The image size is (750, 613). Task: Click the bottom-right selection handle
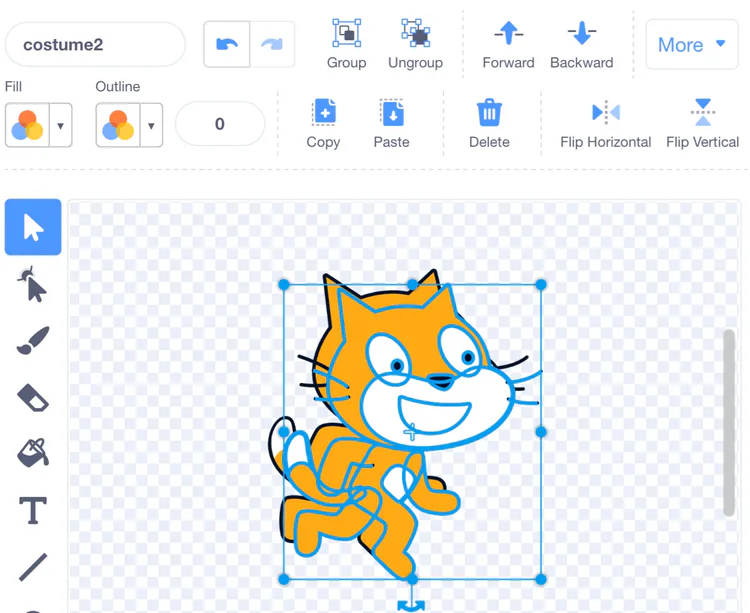[541, 580]
